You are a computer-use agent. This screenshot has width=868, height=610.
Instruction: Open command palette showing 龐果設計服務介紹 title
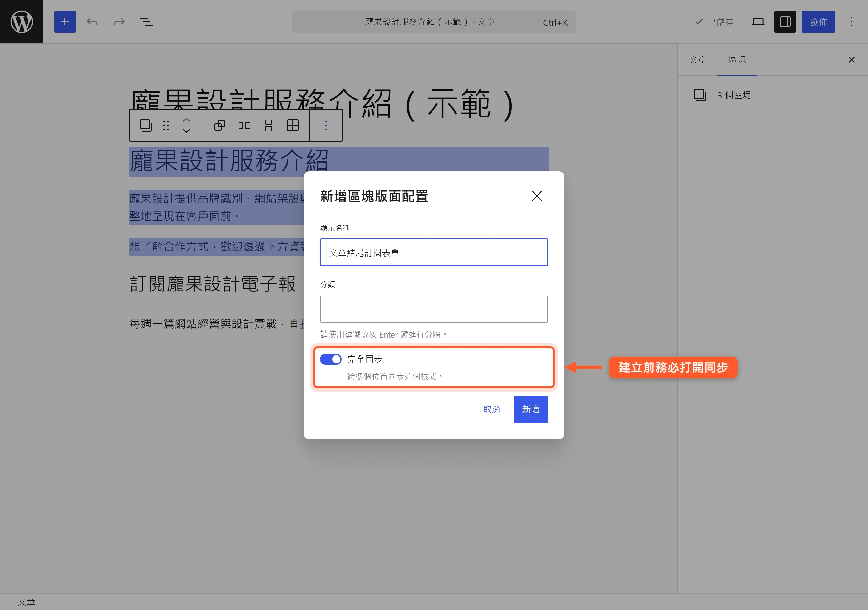(x=434, y=22)
